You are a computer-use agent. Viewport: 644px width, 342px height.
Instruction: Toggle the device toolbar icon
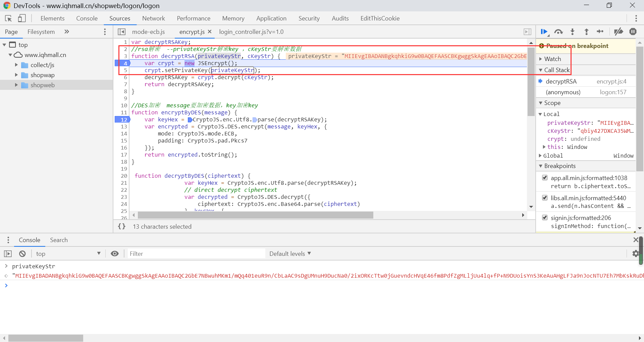(22, 18)
